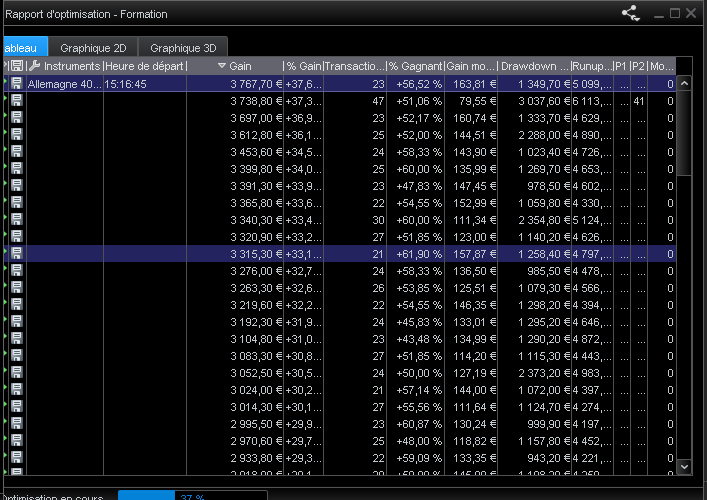The image size is (707, 500).
Task: Click the share icon in title bar
Action: [630, 14]
